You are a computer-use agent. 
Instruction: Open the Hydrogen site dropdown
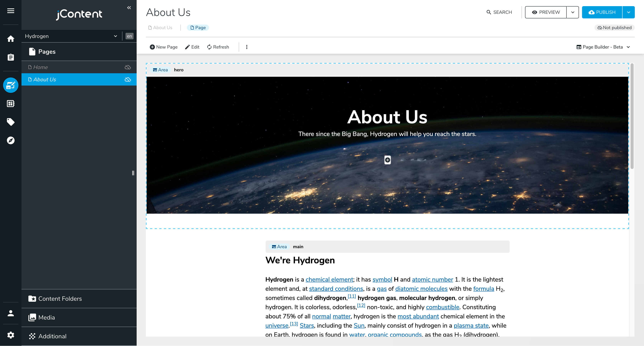71,36
